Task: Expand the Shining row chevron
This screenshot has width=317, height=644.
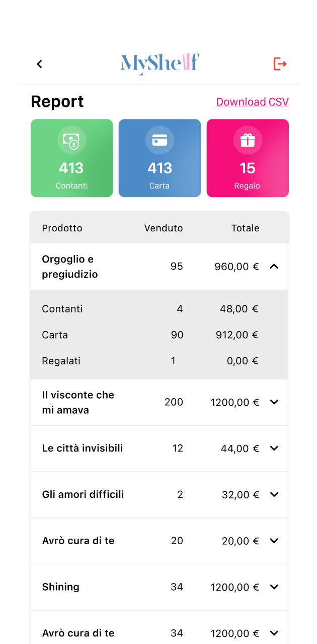Action: [x=274, y=587]
